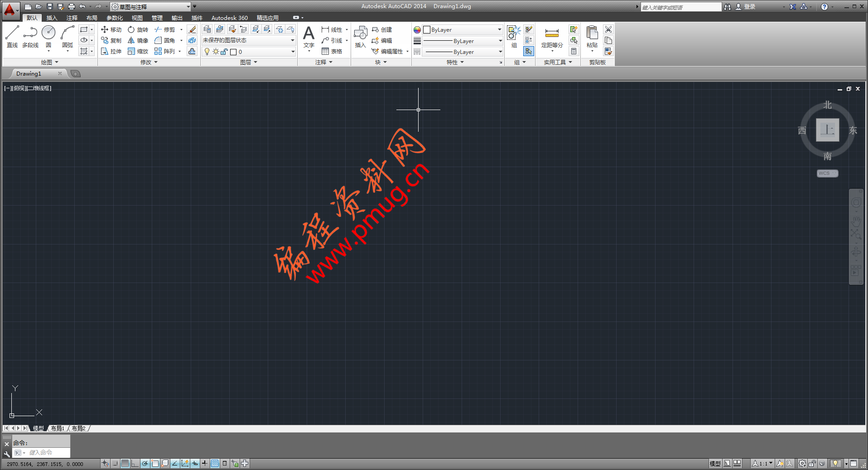This screenshot has height=470, width=868.
Task: Click the 模型 model space status button
Action: (715, 463)
